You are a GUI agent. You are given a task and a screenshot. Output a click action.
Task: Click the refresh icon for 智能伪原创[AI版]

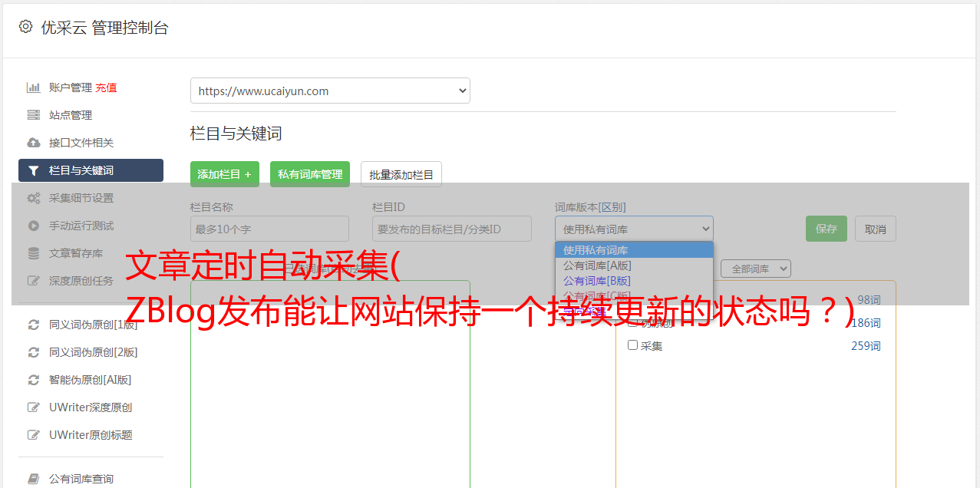click(x=33, y=380)
